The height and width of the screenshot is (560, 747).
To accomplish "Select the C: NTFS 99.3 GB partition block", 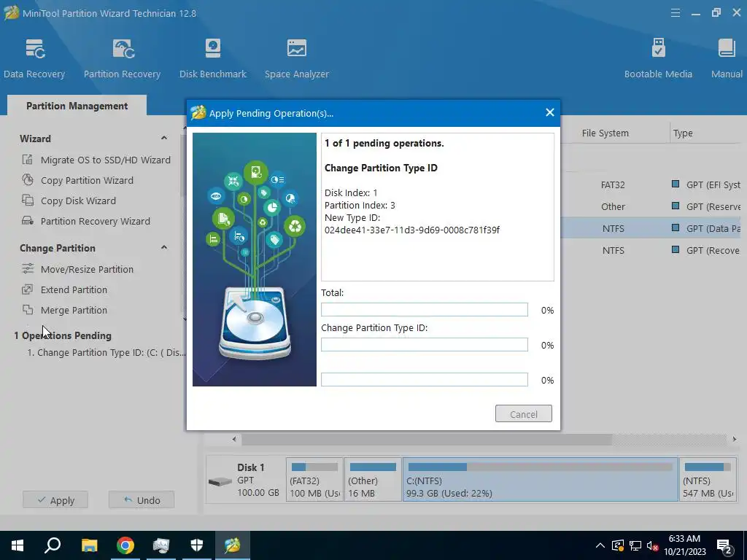I will pos(541,480).
